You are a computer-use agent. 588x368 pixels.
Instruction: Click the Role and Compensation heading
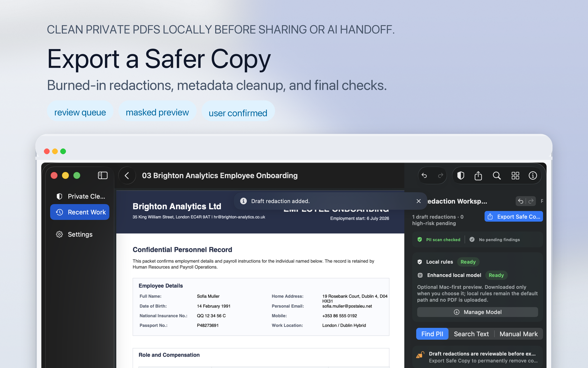(x=169, y=355)
